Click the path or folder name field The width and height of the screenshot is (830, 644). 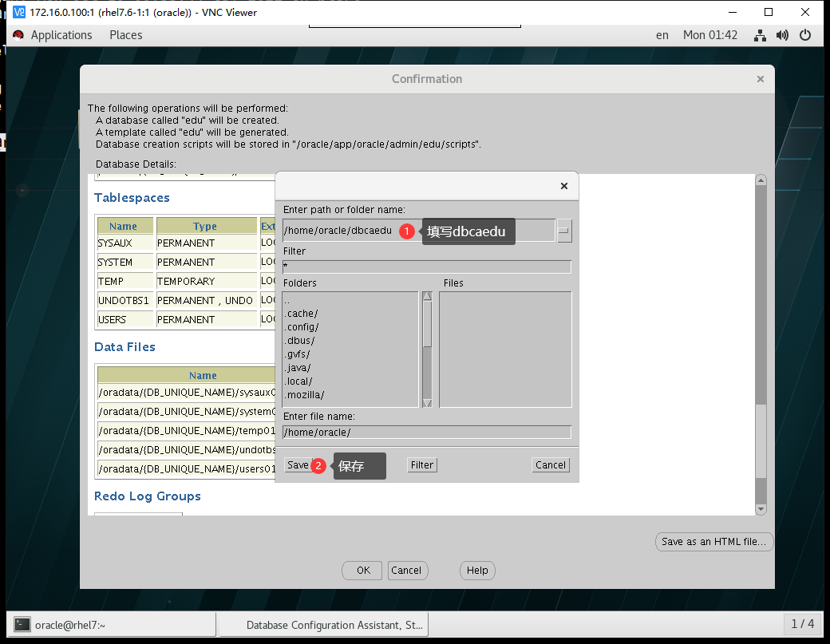point(419,231)
